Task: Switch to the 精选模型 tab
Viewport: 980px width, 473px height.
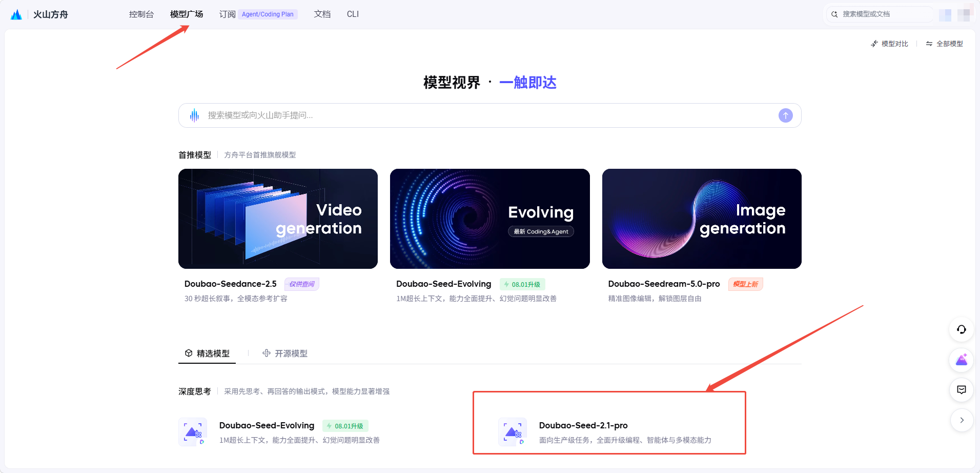Action: click(x=207, y=353)
